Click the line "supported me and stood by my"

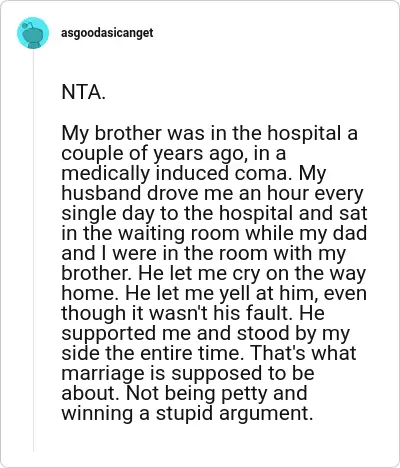coord(206,333)
